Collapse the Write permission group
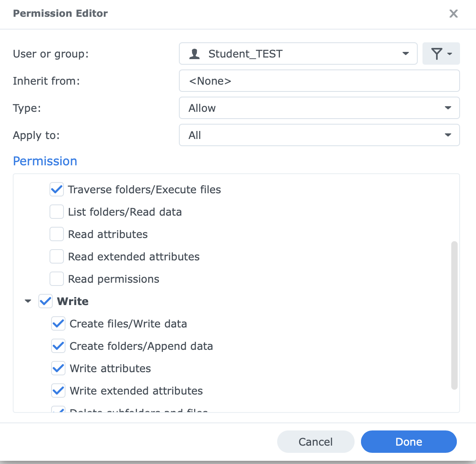476x464 pixels. 28,301
